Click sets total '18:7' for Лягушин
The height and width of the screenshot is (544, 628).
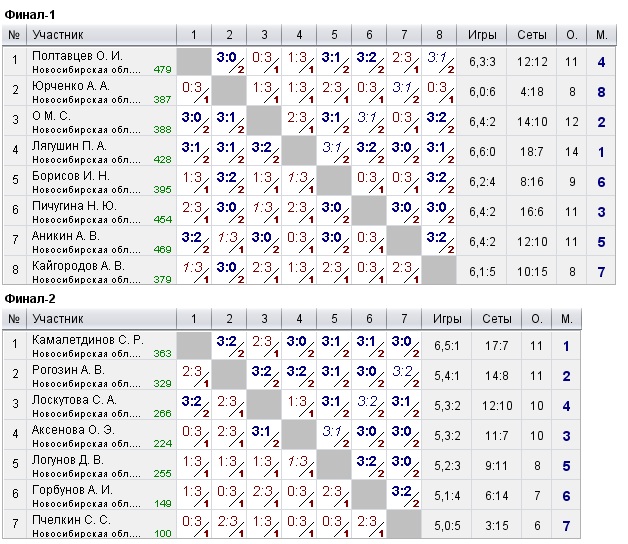coord(531,152)
